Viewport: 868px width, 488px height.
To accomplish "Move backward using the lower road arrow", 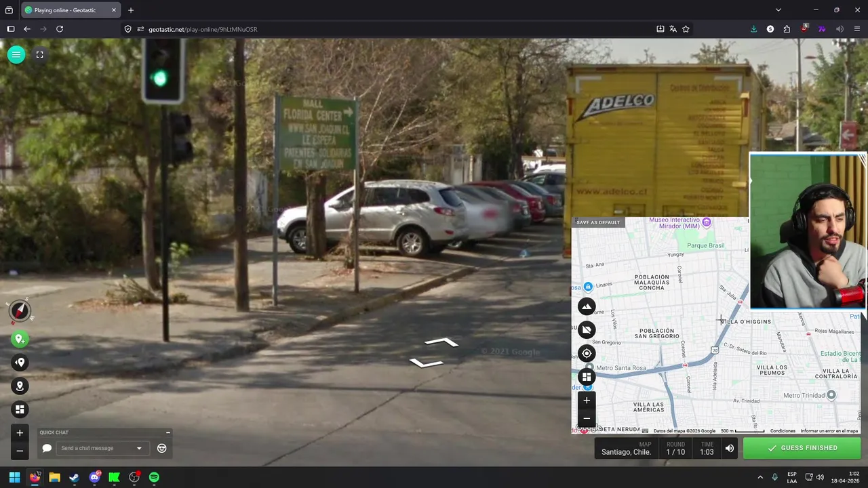I will pos(427,363).
